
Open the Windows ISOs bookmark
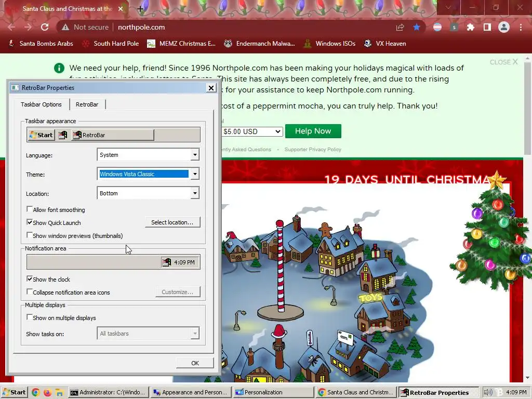(330, 44)
